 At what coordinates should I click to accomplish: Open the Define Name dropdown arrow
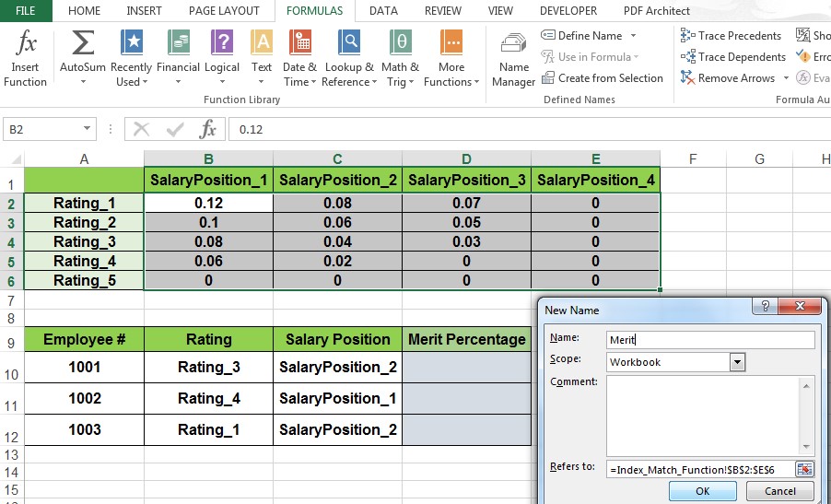[633, 36]
